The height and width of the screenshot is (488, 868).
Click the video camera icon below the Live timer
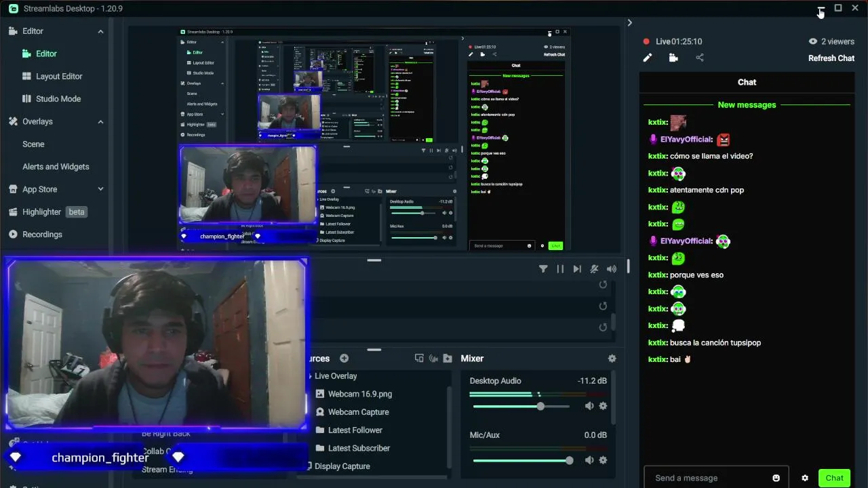pos(673,58)
